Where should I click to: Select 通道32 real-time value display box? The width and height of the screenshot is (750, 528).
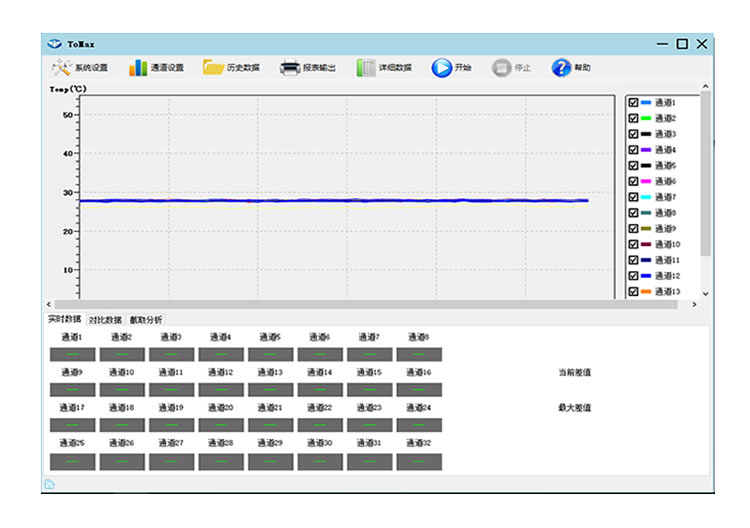tap(419, 462)
